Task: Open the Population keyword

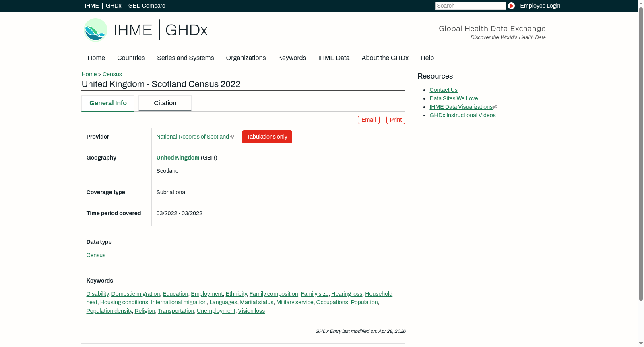Action: [x=364, y=302]
